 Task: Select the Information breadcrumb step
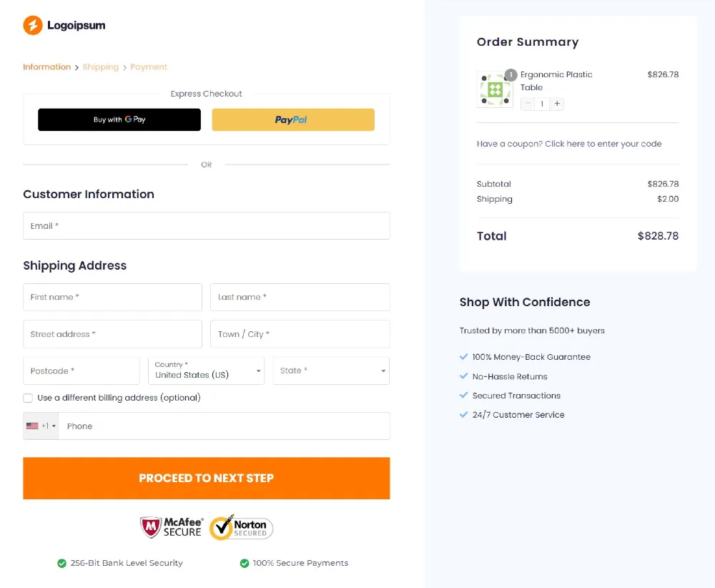(47, 67)
